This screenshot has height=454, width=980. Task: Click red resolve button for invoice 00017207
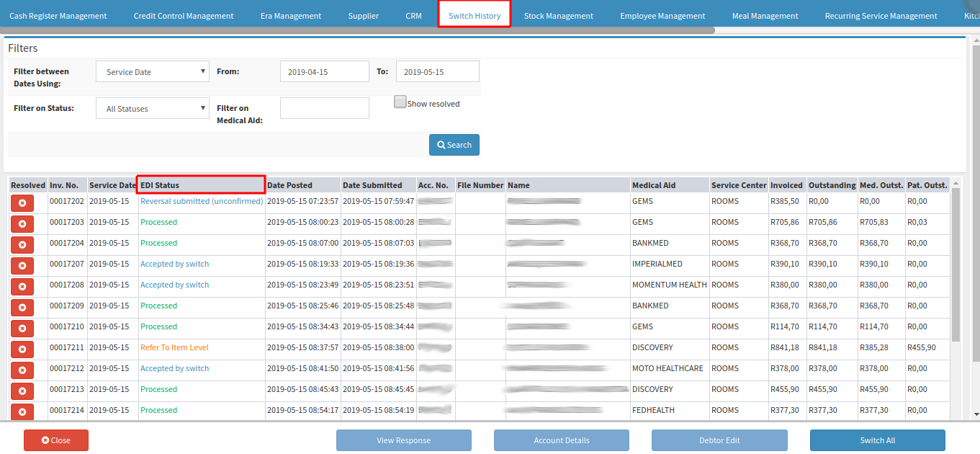point(22,266)
